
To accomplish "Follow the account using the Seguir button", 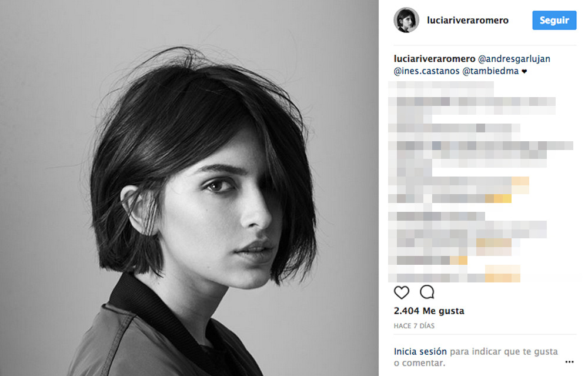I will tap(554, 20).
